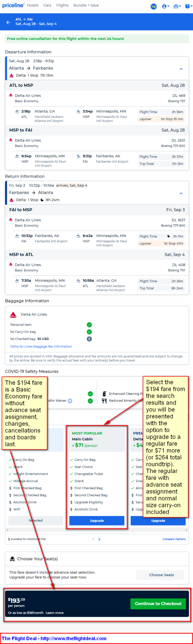Viewport: 193px width, 644px height.
Task: Upgrade to the Main Cabin fare
Action: click(x=97, y=521)
